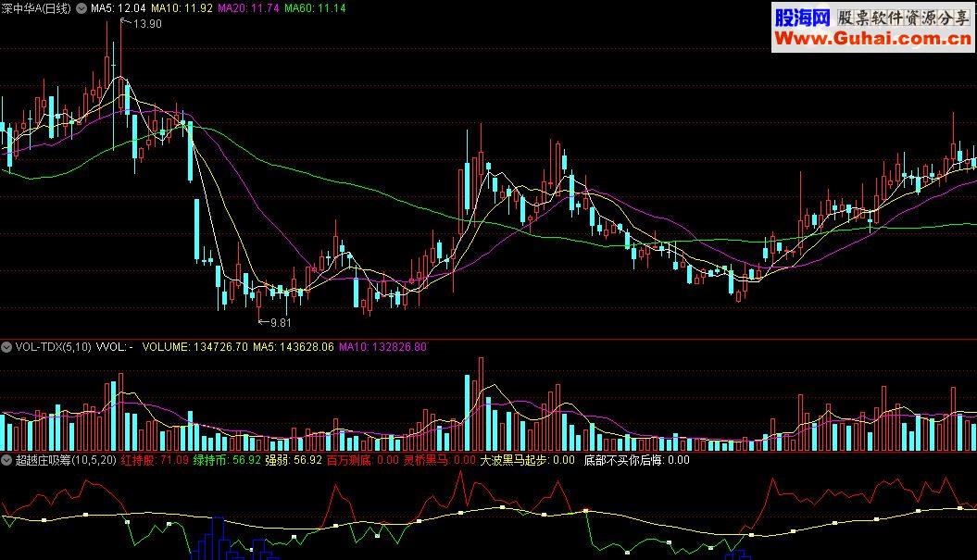This screenshot has width=977, height=560.
Task: Click the 灵桥黑马: 0.00 value
Action: [439, 460]
